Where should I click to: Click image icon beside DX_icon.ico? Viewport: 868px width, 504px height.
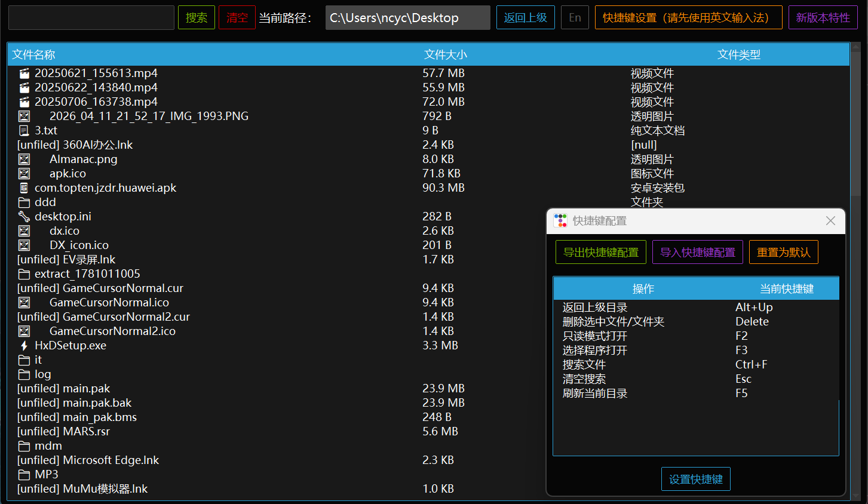tap(24, 245)
